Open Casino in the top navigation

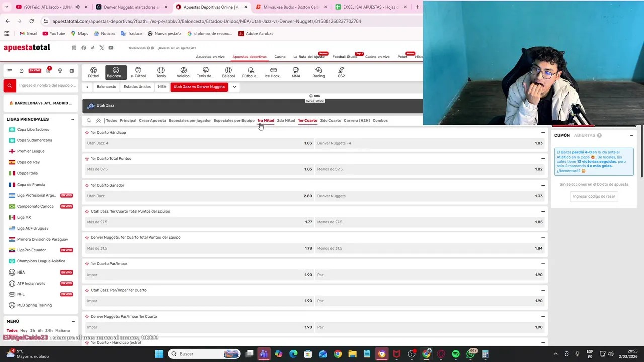tap(280, 57)
